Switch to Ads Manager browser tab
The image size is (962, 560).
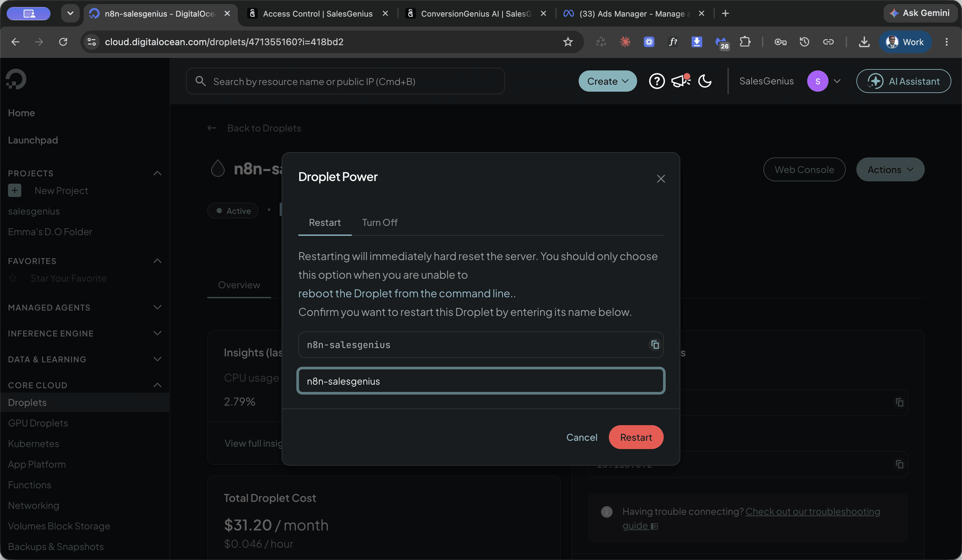(x=634, y=14)
